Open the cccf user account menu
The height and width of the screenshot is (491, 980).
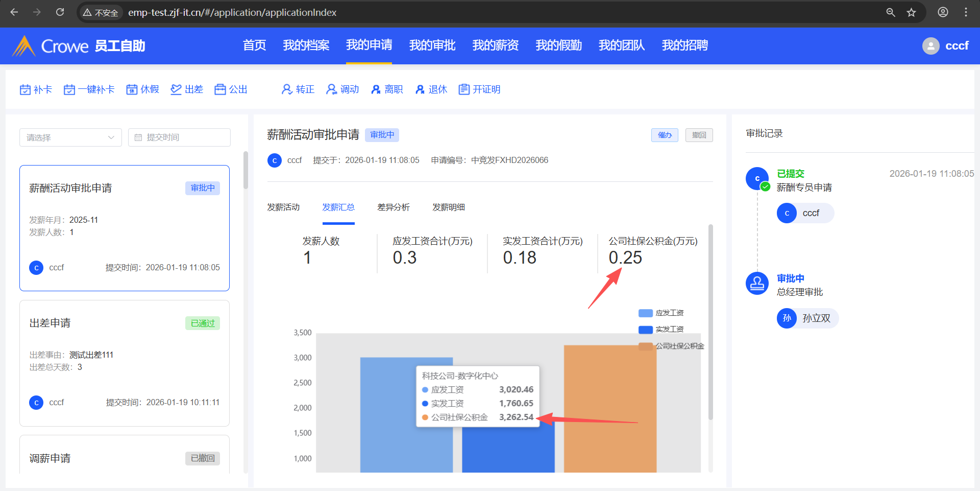[x=945, y=46]
